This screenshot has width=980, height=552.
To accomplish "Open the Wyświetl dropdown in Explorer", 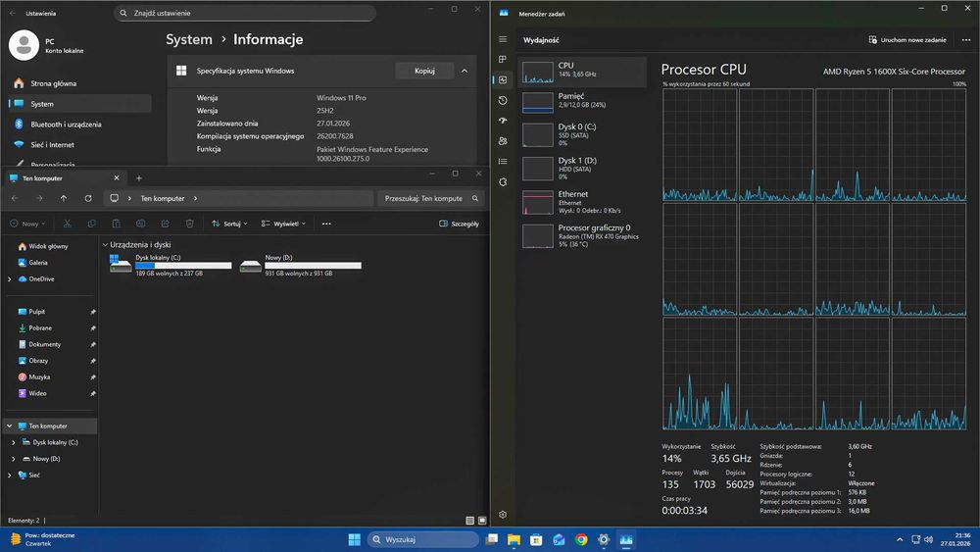I will [x=284, y=224].
